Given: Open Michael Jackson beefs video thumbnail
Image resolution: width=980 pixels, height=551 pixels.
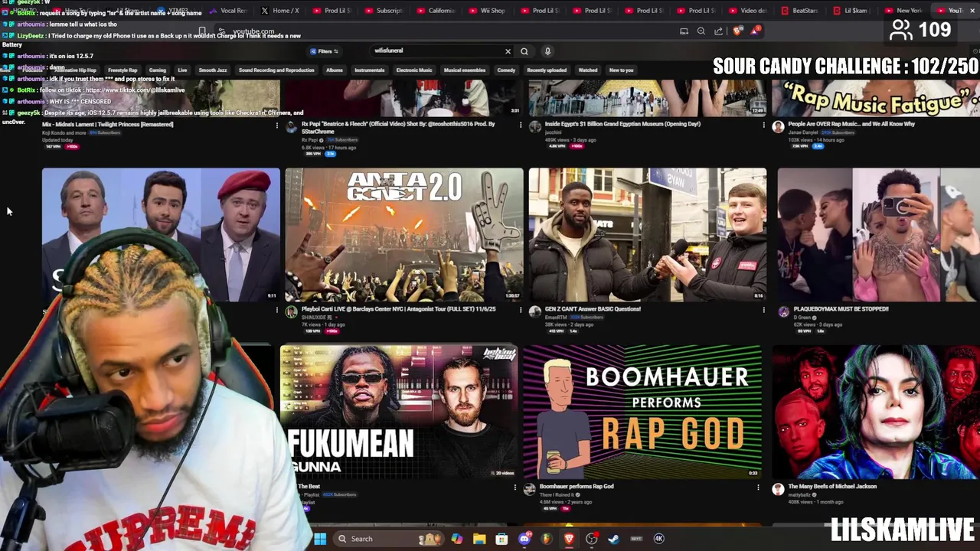Looking at the screenshot, I should tap(876, 412).
